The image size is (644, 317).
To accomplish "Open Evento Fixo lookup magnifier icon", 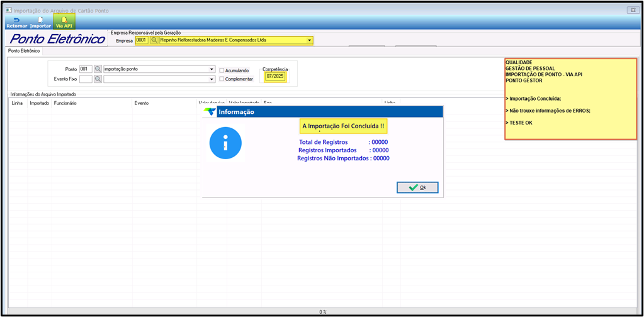I will point(98,79).
